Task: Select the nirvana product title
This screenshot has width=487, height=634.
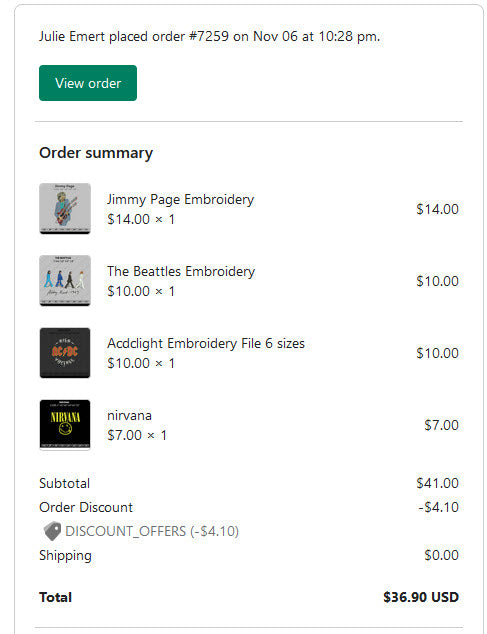Action: (129, 416)
